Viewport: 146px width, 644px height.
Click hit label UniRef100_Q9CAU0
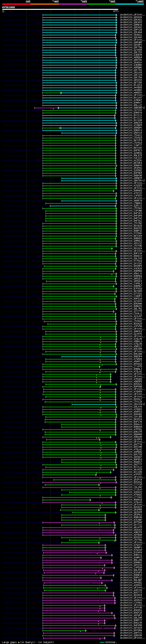(131, 37)
